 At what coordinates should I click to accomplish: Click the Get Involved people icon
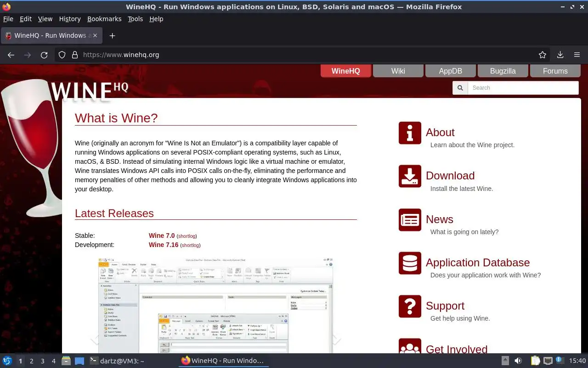point(410,346)
